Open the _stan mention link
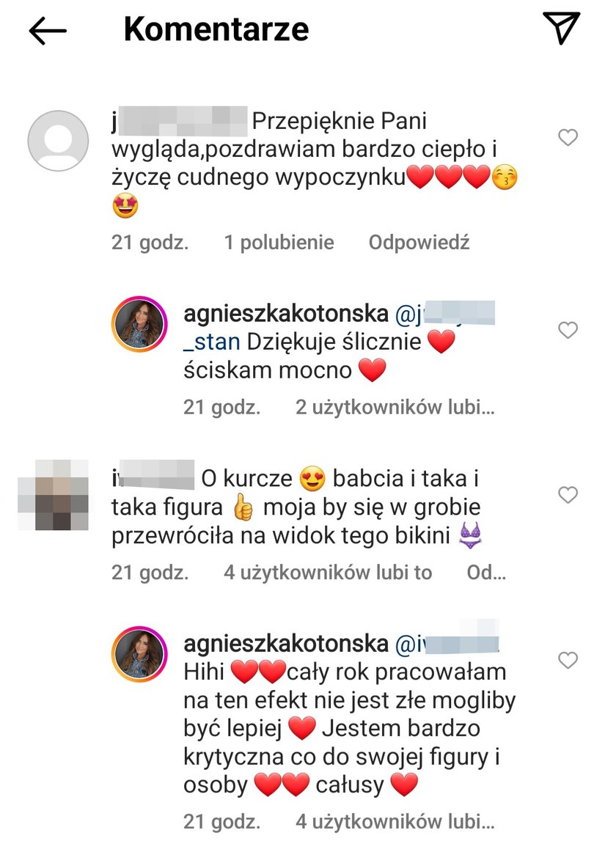616x852 pixels. tap(211, 342)
